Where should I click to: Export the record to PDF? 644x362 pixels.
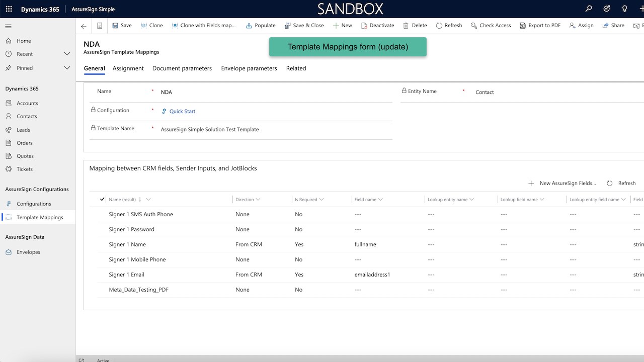click(540, 26)
